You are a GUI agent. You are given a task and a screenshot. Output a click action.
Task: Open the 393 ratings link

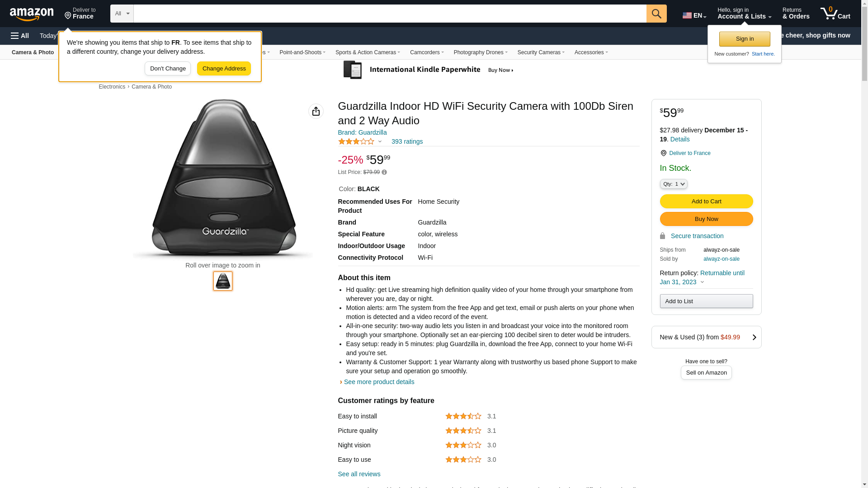[x=407, y=141]
